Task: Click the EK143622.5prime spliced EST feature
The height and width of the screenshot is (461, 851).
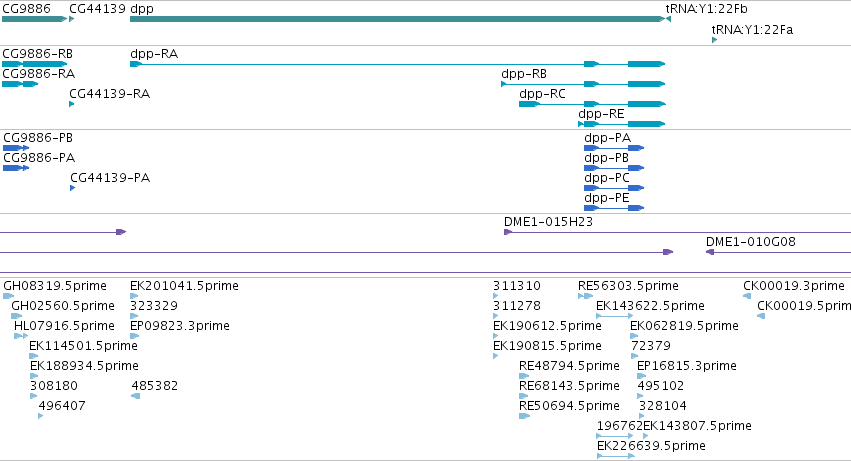Action: pyautogui.click(x=614, y=316)
